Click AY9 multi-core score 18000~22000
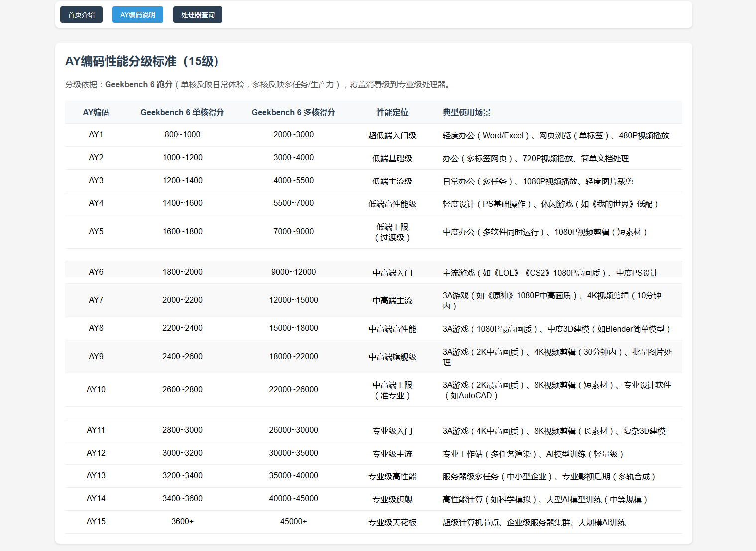Viewport: 756px width, 551px height. 293,357
